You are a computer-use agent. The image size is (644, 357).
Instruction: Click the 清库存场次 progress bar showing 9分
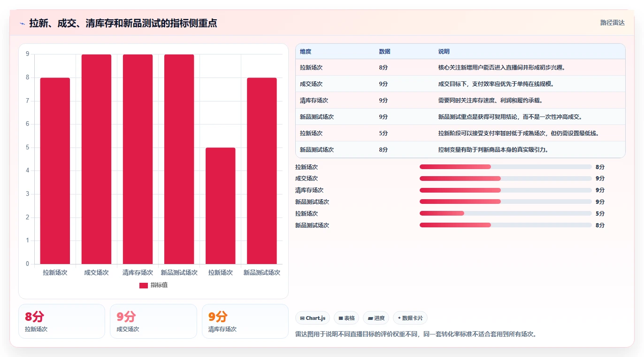506,190
